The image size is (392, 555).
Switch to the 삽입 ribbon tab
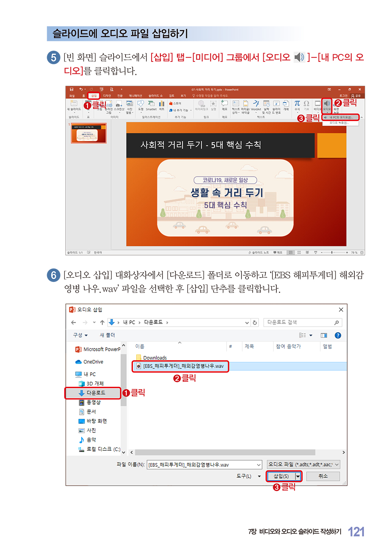pyautogui.click(x=94, y=96)
